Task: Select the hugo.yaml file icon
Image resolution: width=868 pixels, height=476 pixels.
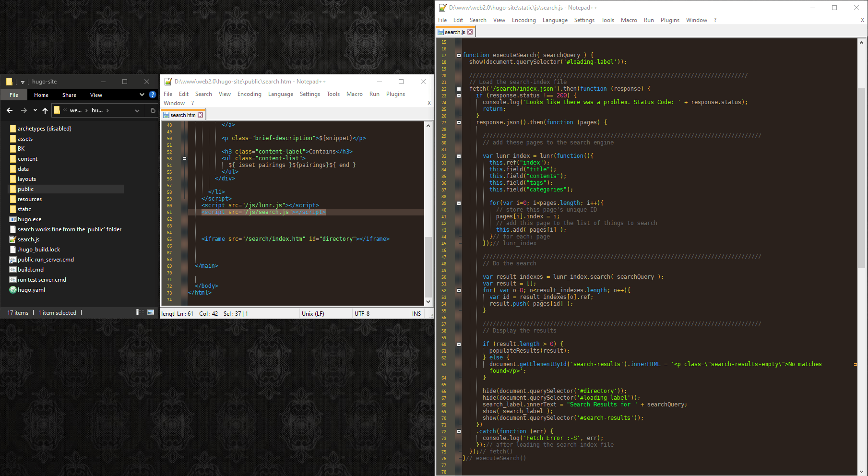Action: (13, 290)
